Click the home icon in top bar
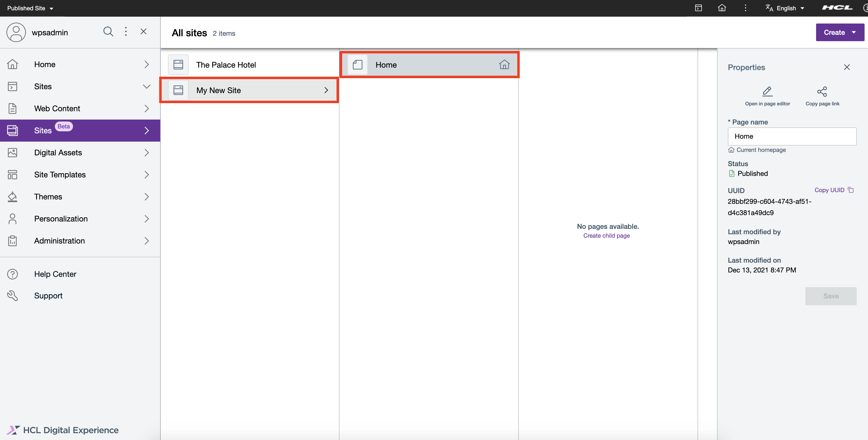Image resolution: width=868 pixels, height=440 pixels. (722, 8)
